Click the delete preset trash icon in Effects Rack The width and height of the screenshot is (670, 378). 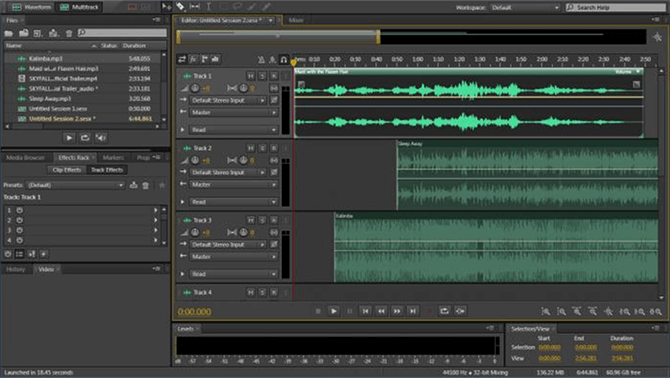(146, 185)
